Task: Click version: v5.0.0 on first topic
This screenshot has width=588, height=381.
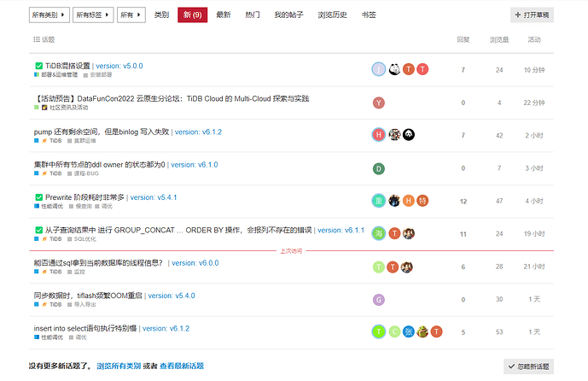Action: click(119, 66)
